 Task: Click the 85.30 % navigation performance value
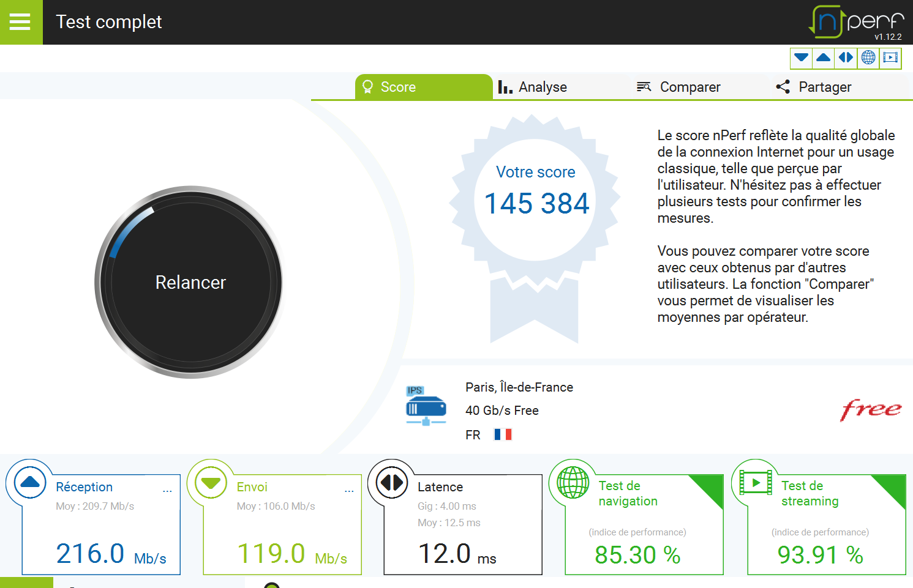[x=637, y=555]
